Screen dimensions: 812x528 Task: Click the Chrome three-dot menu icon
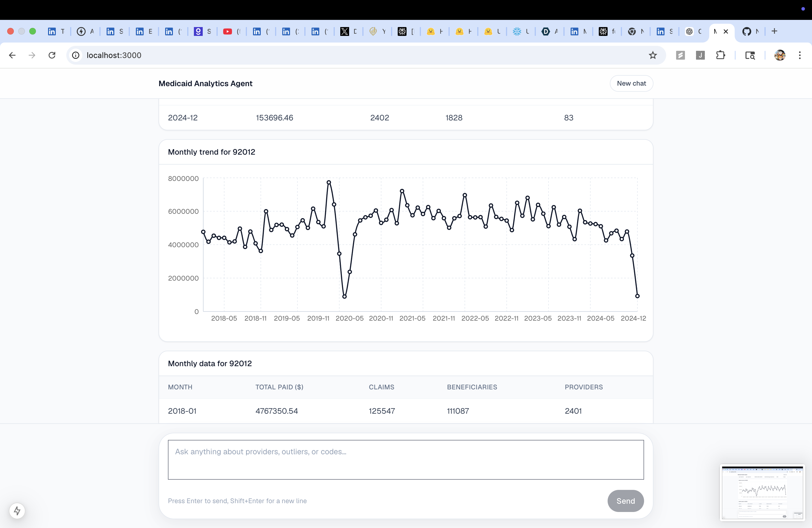799,55
